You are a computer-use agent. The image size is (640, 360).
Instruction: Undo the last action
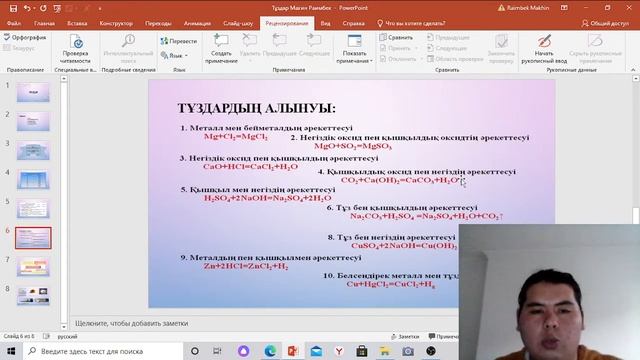[x=27, y=8]
